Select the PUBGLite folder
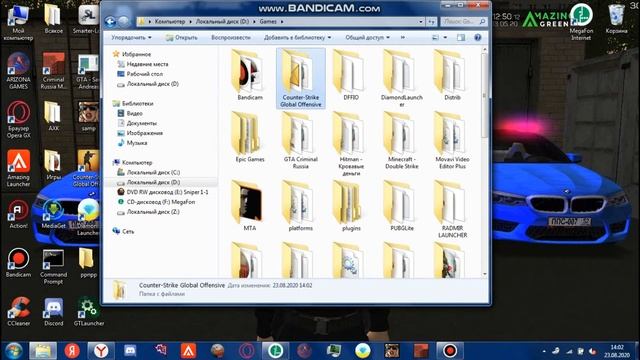 402,206
